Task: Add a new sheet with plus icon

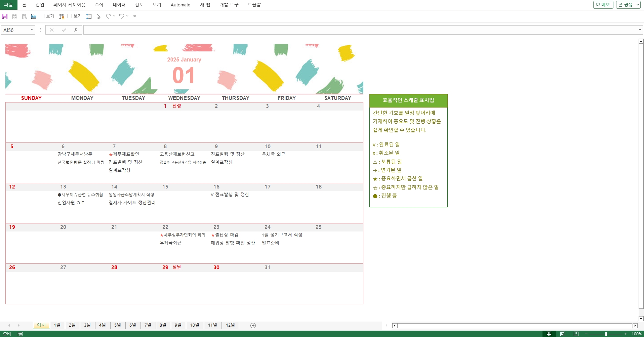Action: 253,325
